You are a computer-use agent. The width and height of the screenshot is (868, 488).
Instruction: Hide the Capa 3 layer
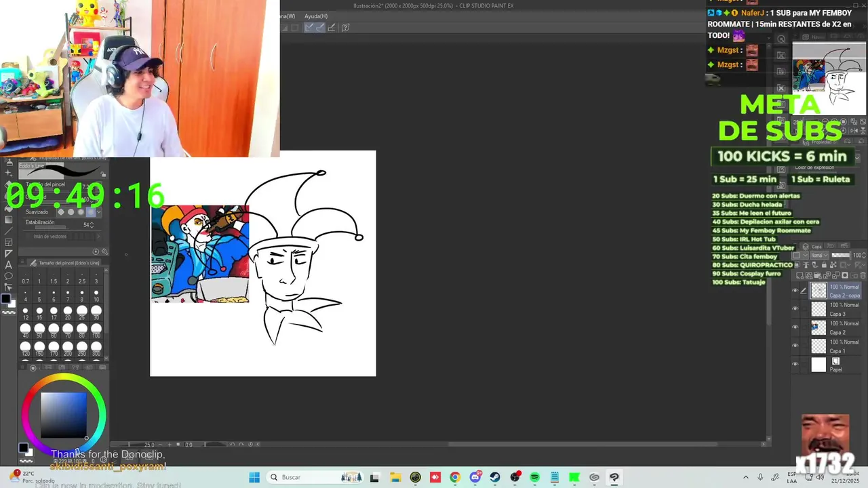click(x=795, y=308)
